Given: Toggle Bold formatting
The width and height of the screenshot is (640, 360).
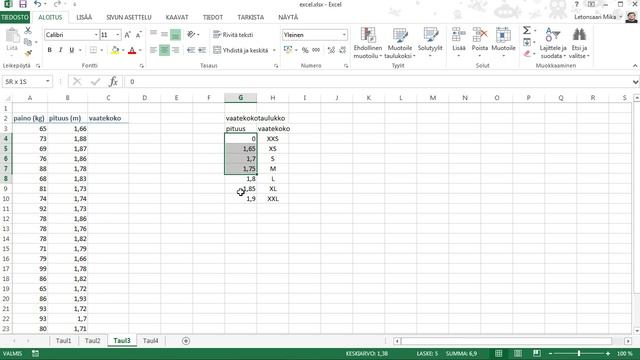Looking at the screenshot, I should tap(49, 50).
